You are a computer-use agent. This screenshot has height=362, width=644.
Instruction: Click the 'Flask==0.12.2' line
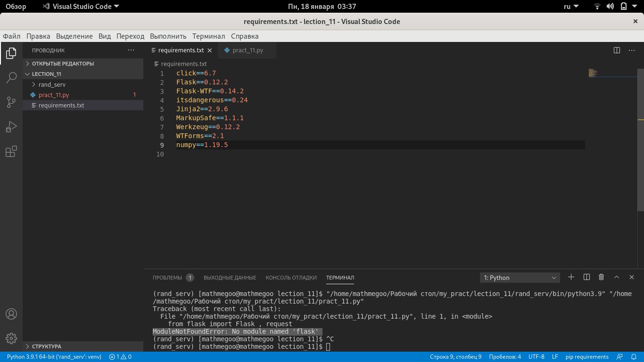coord(202,82)
